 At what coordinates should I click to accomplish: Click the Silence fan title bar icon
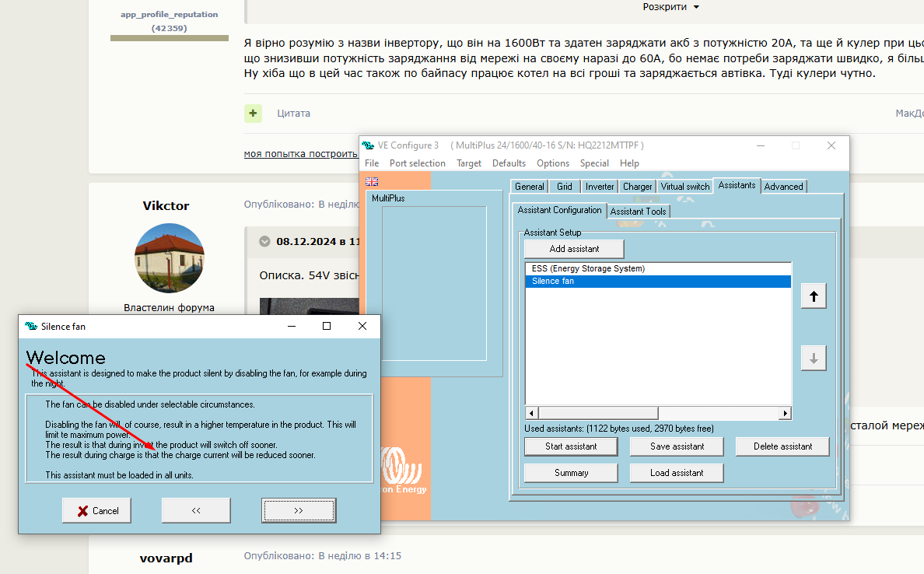pyautogui.click(x=31, y=326)
